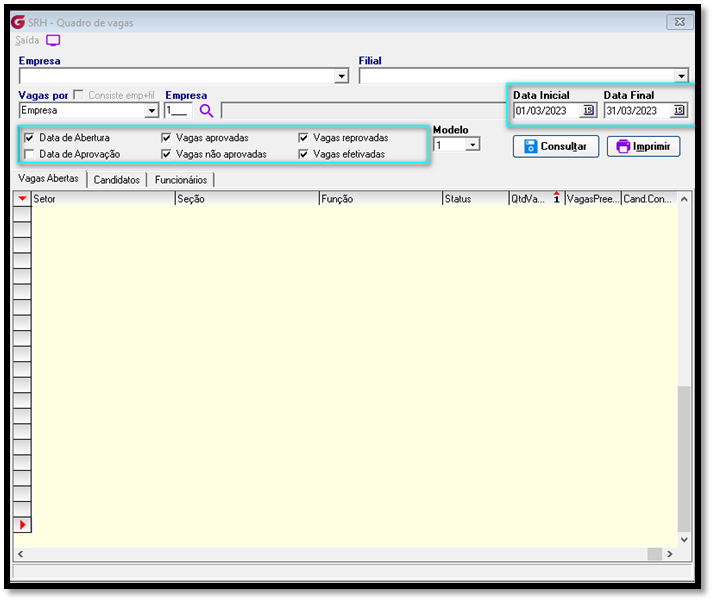Sort by the Setor column header
Image resolution: width=714 pixels, height=602 pixels.
tap(103, 199)
